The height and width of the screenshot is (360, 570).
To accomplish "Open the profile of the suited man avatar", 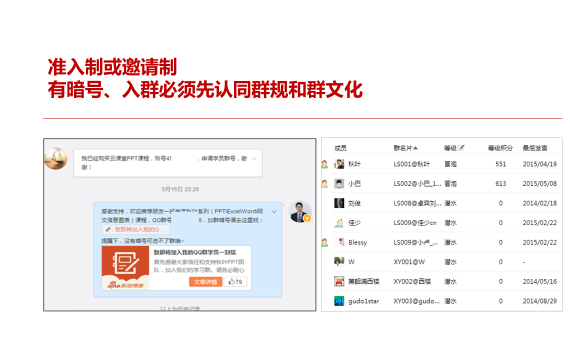I will [x=300, y=212].
